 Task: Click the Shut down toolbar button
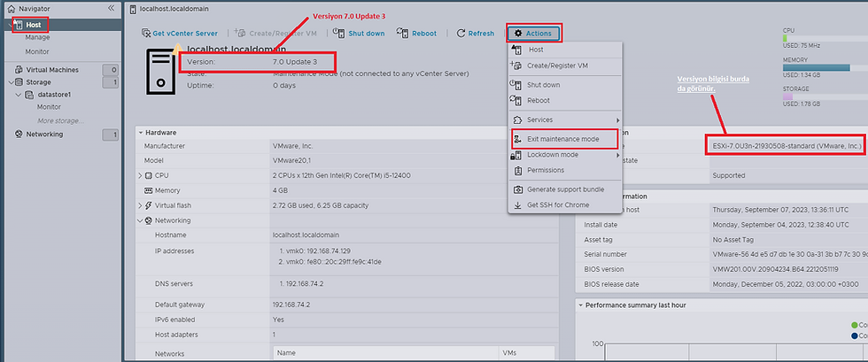(359, 34)
